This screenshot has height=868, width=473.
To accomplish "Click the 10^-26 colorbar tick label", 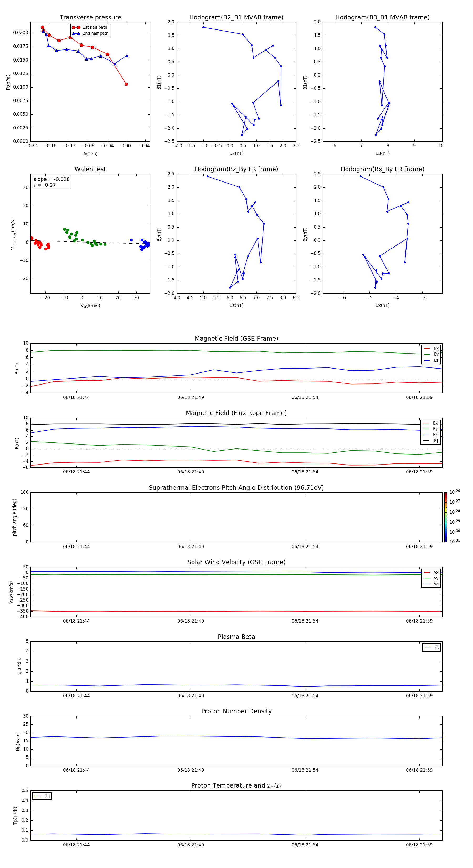I will [455, 492].
